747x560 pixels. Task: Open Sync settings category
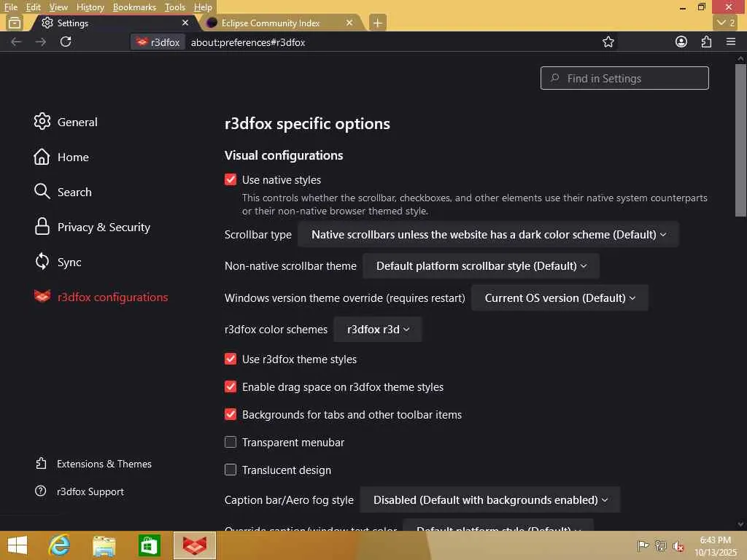57,262
